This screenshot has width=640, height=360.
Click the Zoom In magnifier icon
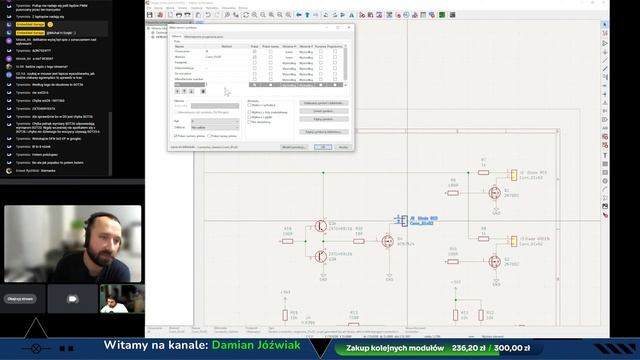click(x=254, y=15)
